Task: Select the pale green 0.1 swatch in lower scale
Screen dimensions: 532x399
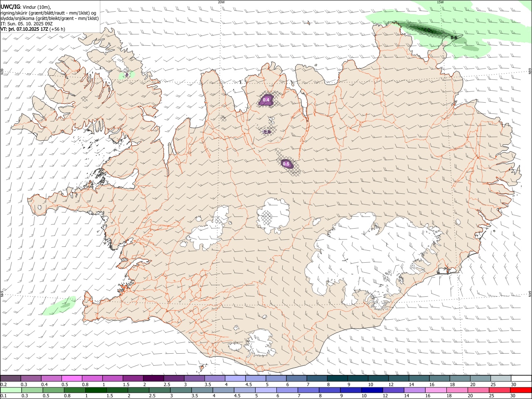Action: pos(11,390)
